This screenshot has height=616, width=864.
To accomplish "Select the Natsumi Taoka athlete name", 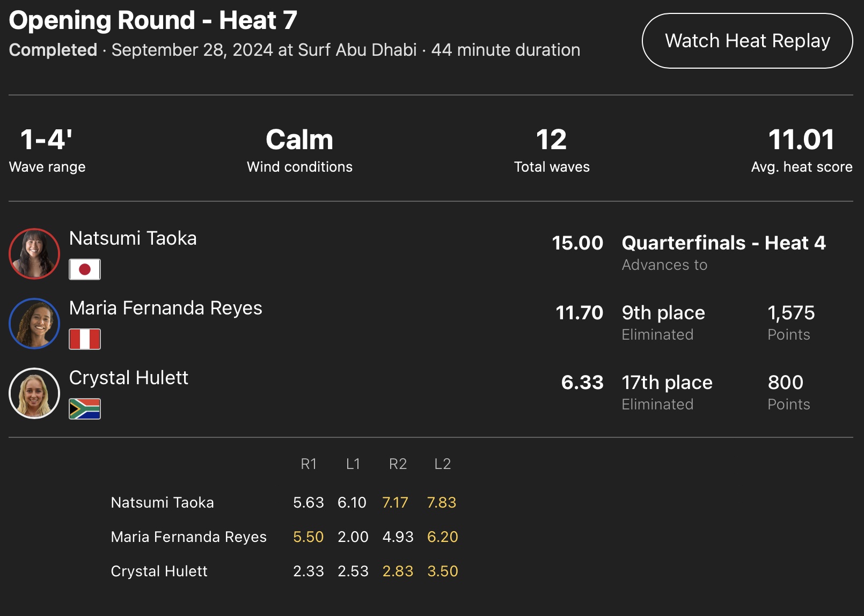I will 133,238.
